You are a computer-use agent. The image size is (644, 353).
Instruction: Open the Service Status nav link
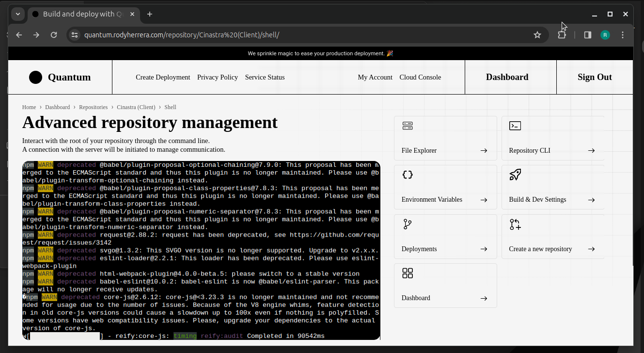click(x=265, y=77)
